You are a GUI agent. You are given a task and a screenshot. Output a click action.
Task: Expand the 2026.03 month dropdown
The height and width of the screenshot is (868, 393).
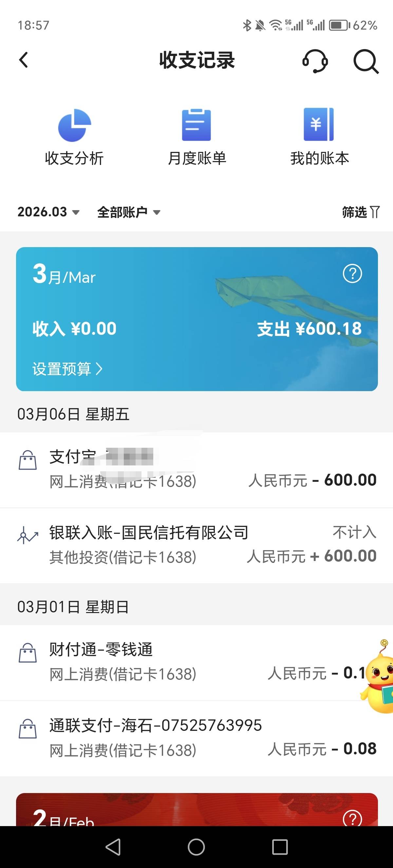[x=48, y=212]
